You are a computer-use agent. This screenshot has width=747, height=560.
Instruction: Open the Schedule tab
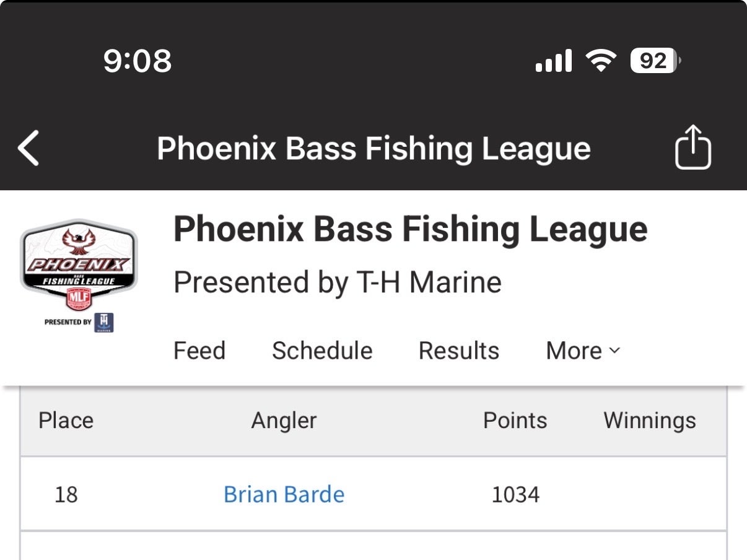(x=322, y=351)
